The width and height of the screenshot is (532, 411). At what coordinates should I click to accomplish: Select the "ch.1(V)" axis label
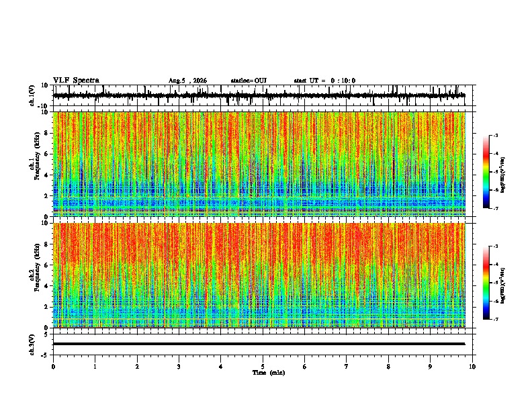pos(32,95)
